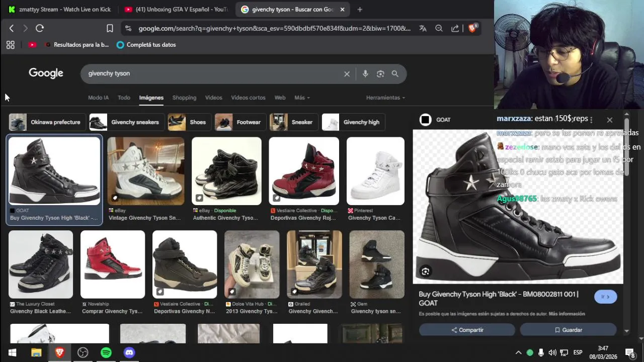Open the apps grid icon in bookmarks bar

click(x=10, y=45)
